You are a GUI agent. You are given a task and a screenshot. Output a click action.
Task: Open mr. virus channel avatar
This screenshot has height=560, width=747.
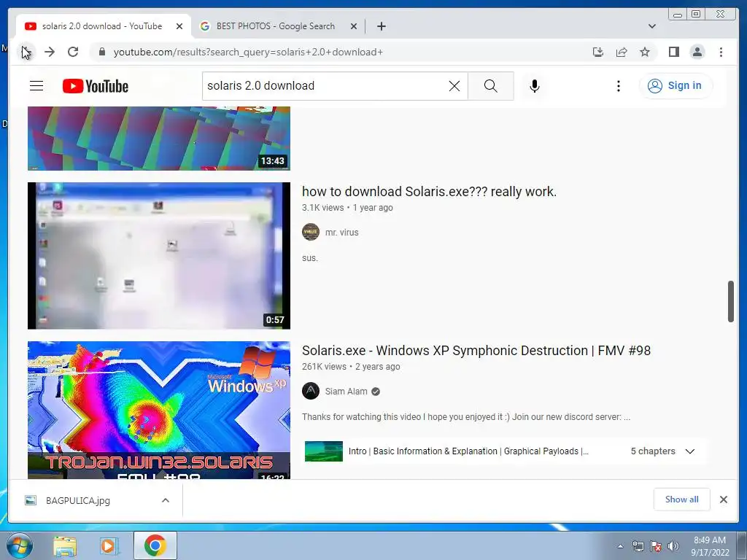tap(311, 233)
